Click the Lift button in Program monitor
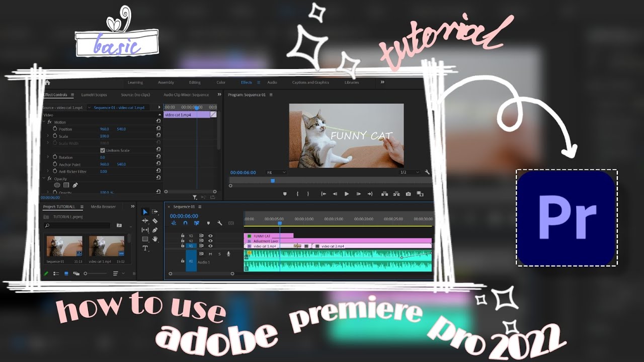644x362 pixels. pyautogui.click(x=384, y=194)
